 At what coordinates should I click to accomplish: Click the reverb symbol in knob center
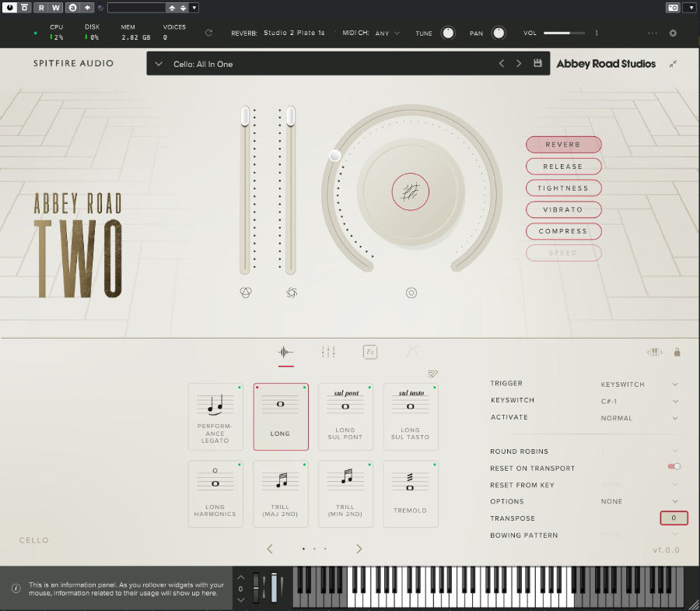pyautogui.click(x=410, y=191)
